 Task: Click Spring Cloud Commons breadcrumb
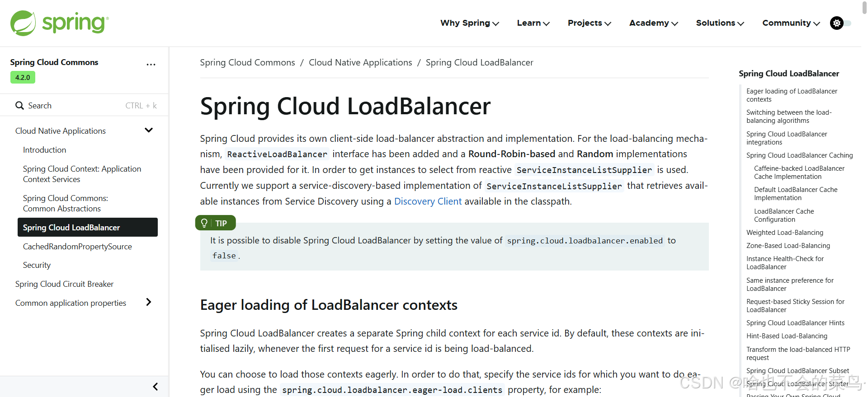tap(247, 62)
